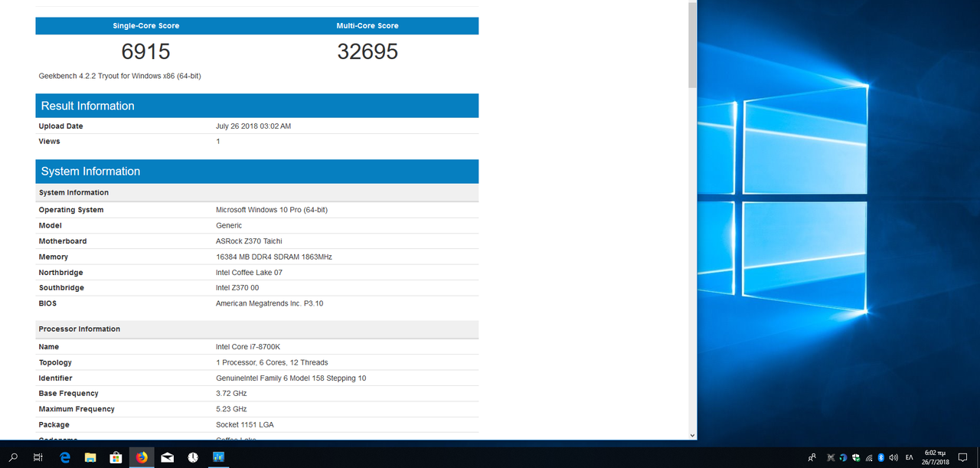Open the Mail app from the taskbar
The image size is (980, 468).
(x=167, y=457)
